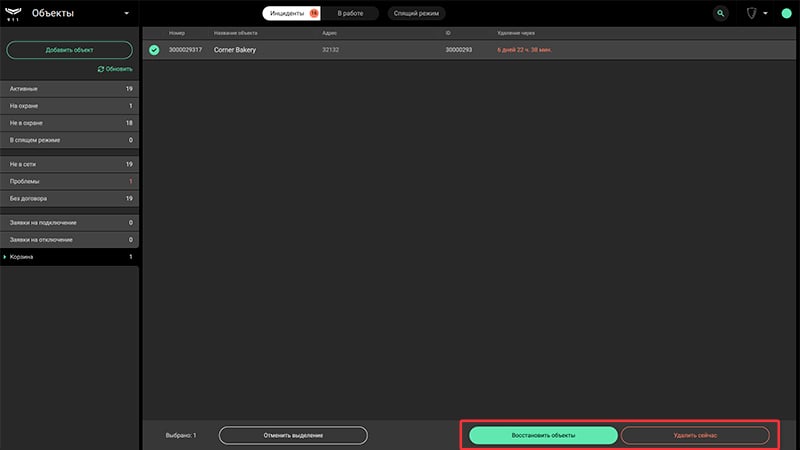Select the Не в охране filter

point(69,123)
